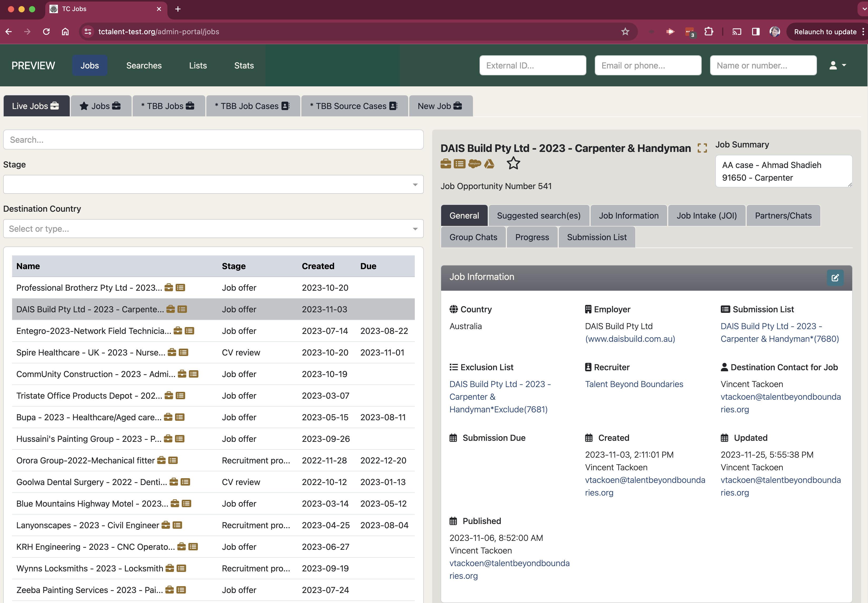Viewport: 868px width, 603px height.
Task: Click list icon in Orora Group row
Action: click(173, 460)
